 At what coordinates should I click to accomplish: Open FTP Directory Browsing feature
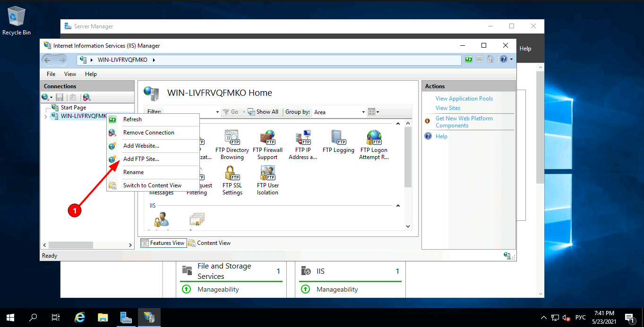pyautogui.click(x=232, y=145)
